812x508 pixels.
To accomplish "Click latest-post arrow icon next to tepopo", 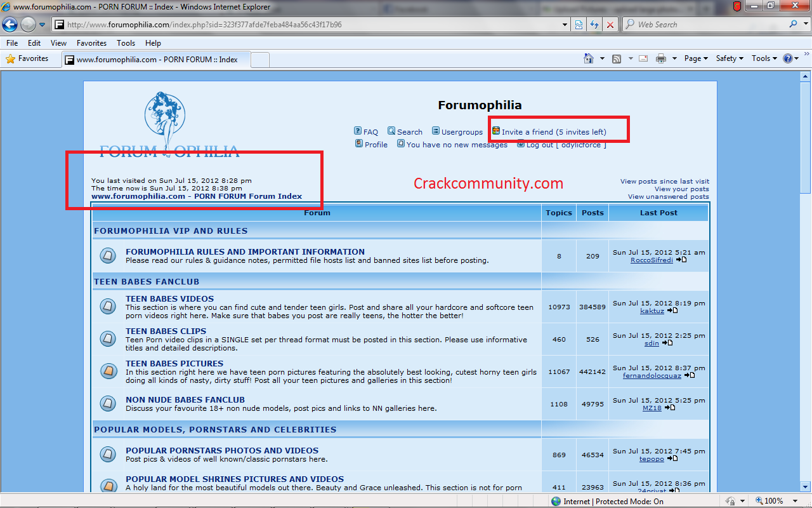I will coord(672,458).
